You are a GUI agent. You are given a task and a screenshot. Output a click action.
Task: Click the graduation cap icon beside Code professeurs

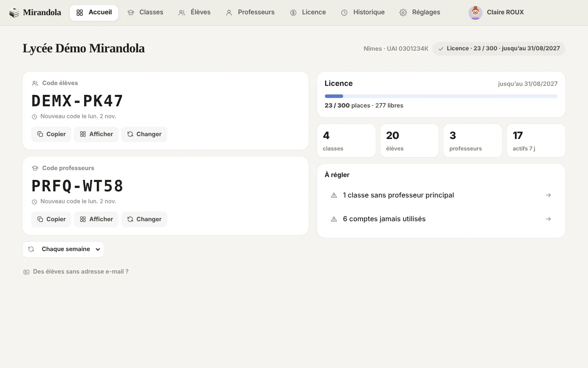click(x=35, y=168)
